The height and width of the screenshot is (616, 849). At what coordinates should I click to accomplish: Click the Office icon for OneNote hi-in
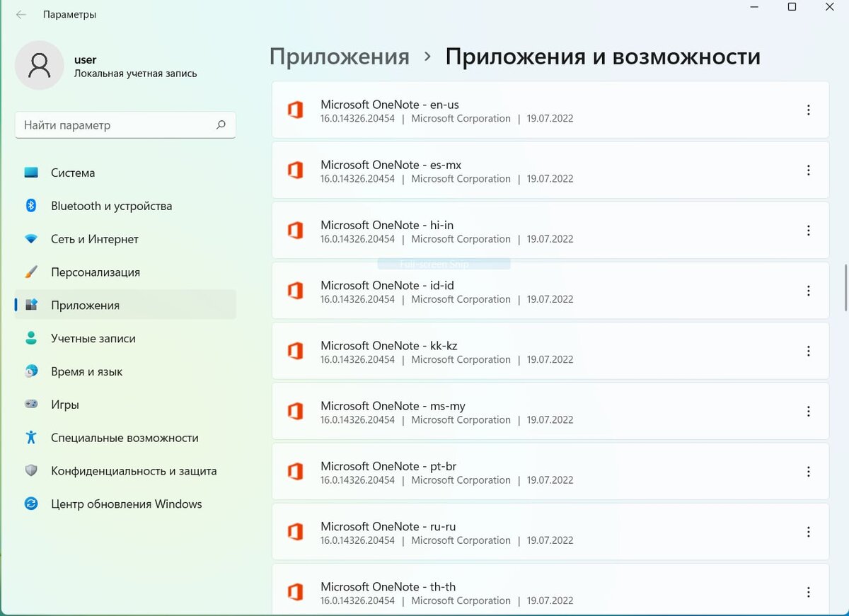[x=295, y=231]
